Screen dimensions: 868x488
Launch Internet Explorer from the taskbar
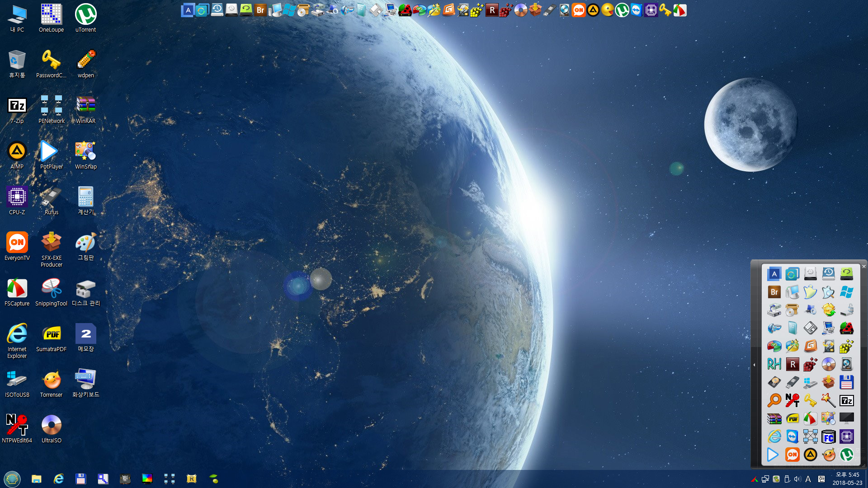click(x=59, y=479)
